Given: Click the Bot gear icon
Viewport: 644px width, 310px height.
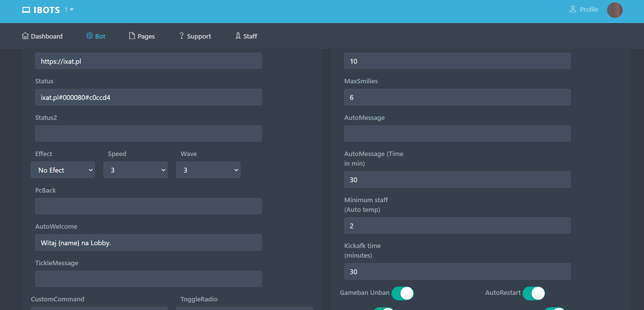Looking at the screenshot, I should 89,36.
